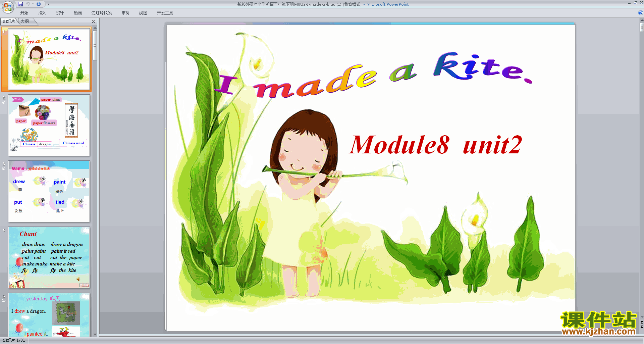Select slide 2 thumbnail with paper plane words
This screenshot has width=644, height=344.
tap(49, 125)
